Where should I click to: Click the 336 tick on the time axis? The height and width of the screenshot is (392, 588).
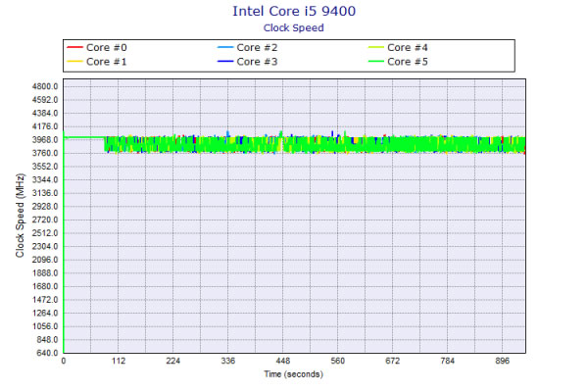click(228, 361)
